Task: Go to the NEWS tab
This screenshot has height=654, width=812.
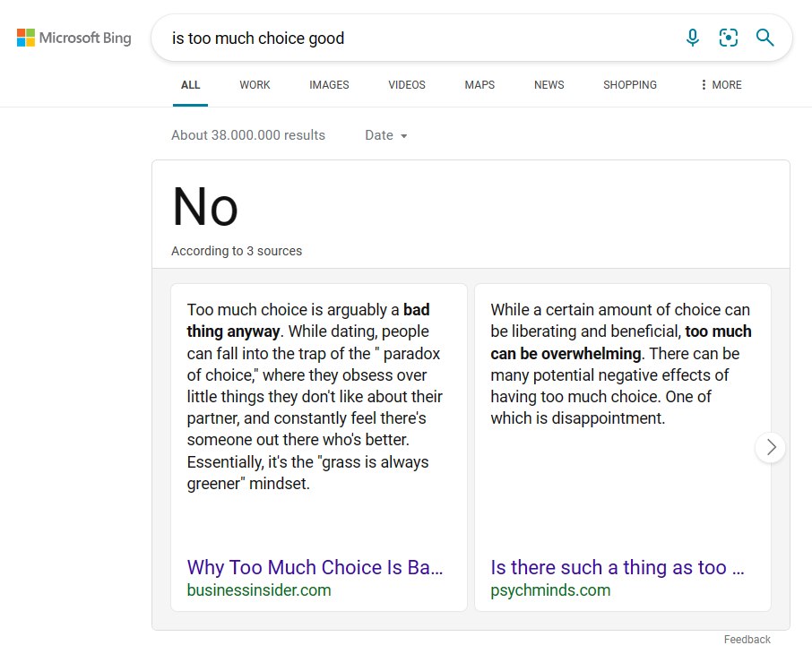Action: tap(549, 85)
